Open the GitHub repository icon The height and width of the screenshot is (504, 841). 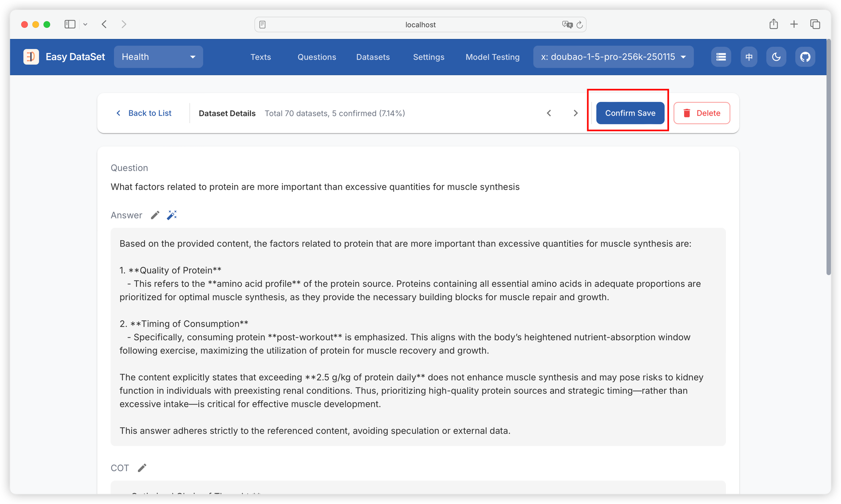[805, 57]
